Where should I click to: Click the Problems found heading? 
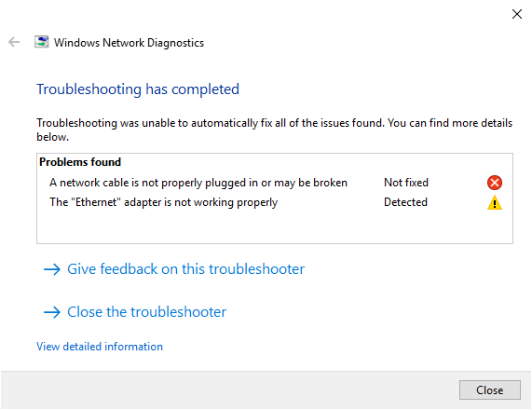[80, 162]
